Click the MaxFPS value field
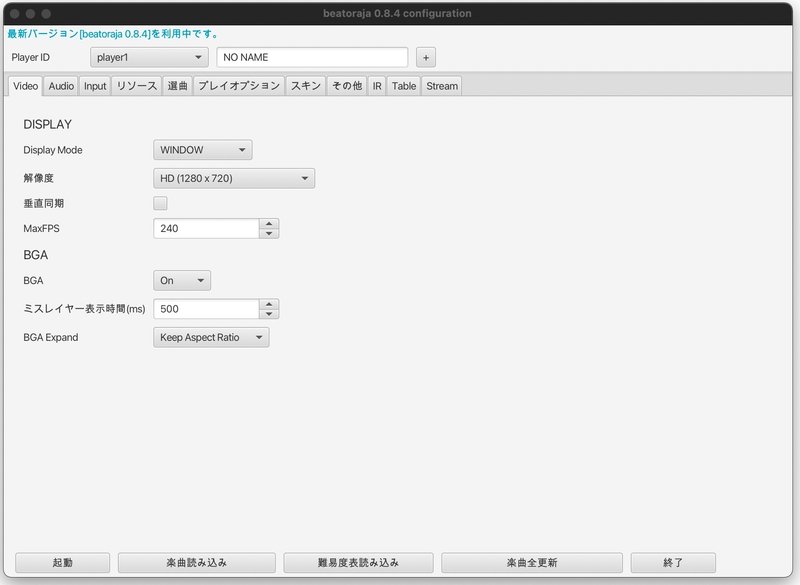Viewport: 800px width, 585px height. point(206,228)
